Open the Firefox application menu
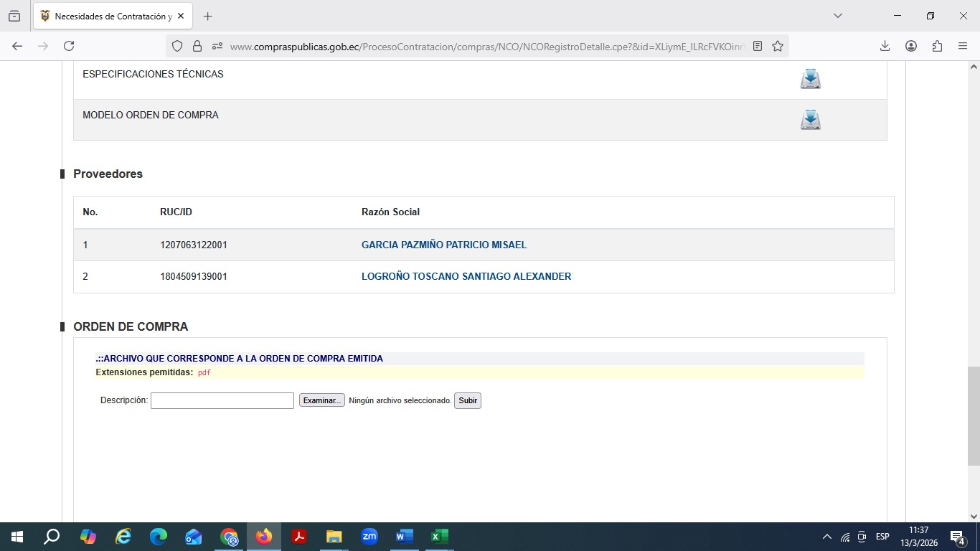 (x=963, y=46)
